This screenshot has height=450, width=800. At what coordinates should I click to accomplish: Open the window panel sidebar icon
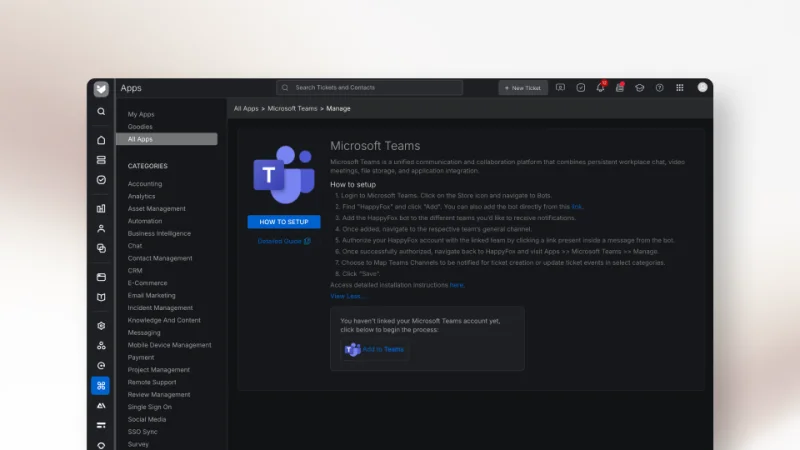[101, 277]
